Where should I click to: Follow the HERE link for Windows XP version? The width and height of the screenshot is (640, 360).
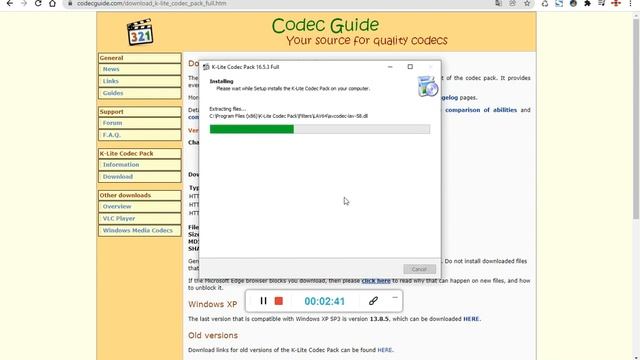click(471, 319)
